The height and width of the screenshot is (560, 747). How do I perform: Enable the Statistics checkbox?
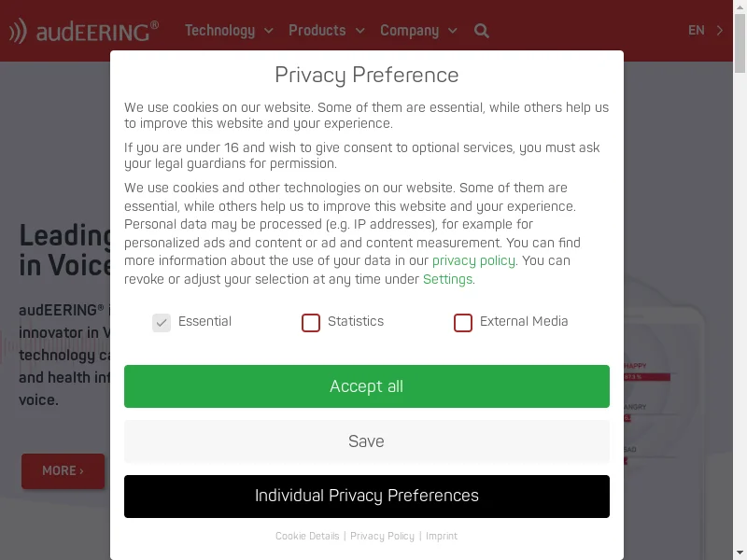pyautogui.click(x=311, y=323)
